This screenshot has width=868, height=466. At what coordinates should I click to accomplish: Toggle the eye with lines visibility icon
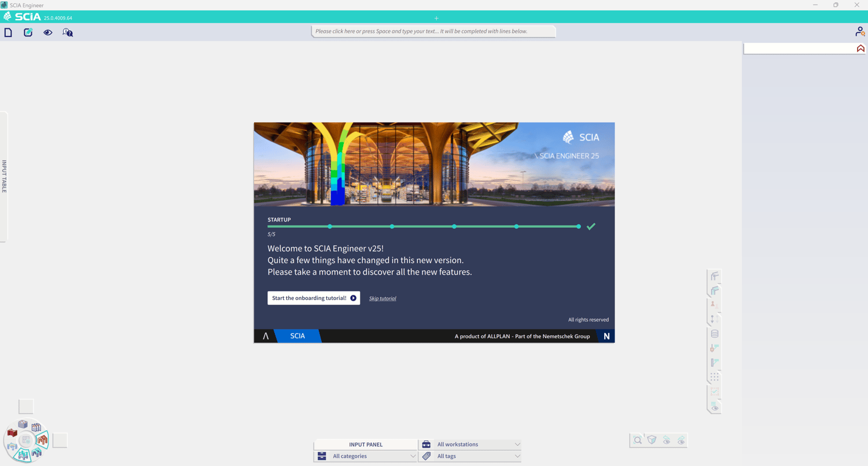pos(715,407)
